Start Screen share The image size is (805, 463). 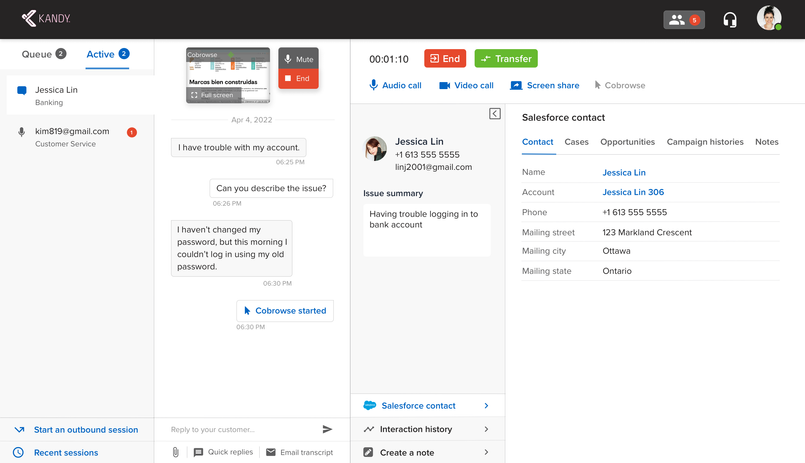[x=545, y=85]
